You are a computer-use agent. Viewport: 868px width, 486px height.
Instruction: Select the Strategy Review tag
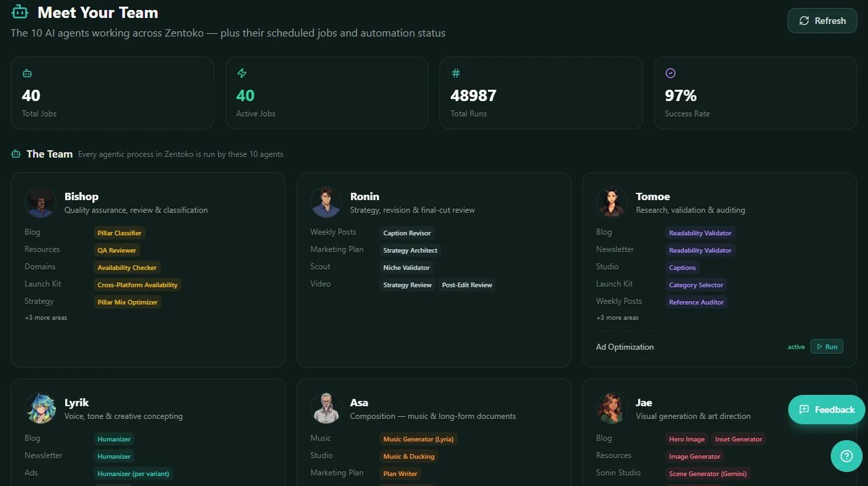coord(407,285)
